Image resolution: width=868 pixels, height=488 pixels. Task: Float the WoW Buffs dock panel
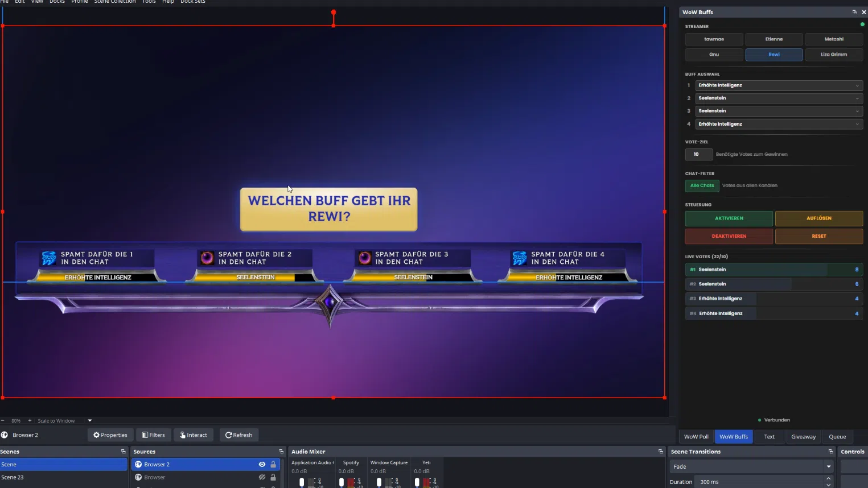point(854,12)
